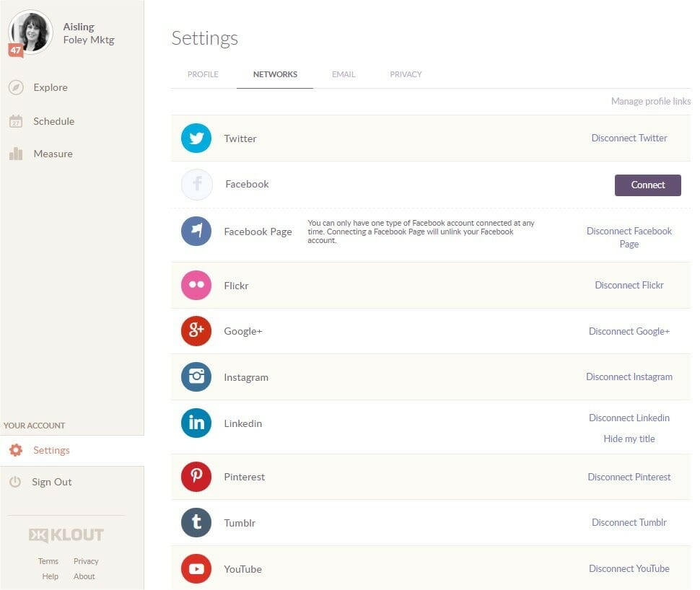This screenshot has width=700, height=590.
Task: Click the Facebook Page flag icon
Action: [x=196, y=232]
